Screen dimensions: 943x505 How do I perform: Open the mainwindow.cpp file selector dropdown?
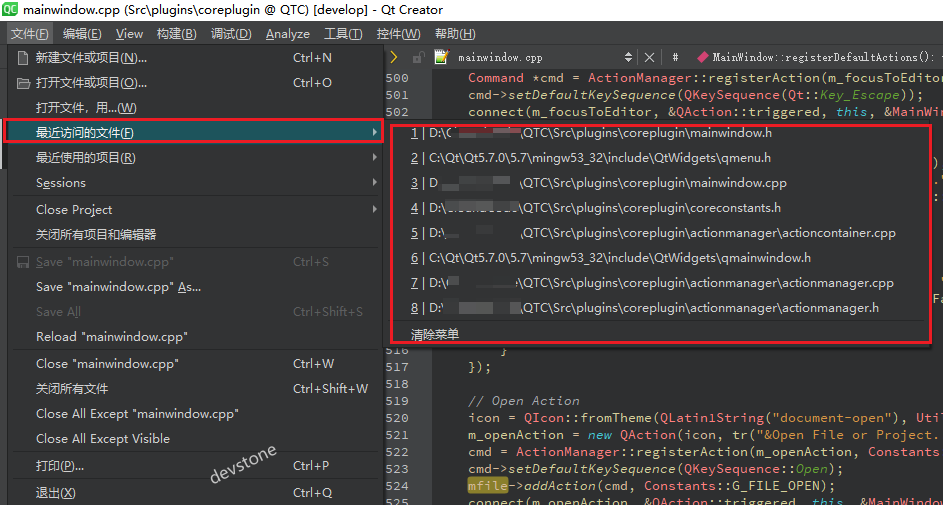[545, 58]
